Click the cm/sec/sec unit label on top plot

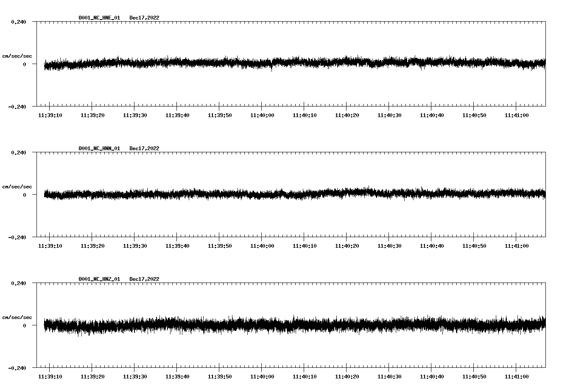coord(17,56)
